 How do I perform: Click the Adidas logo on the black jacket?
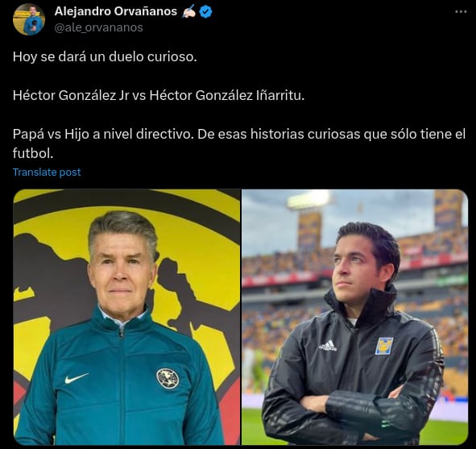point(328,345)
